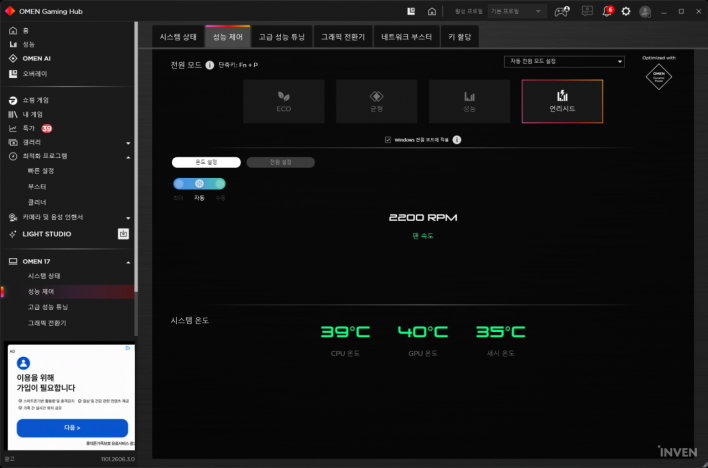This screenshot has height=468, width=708.
Task: Switch to the 시스템 상태 tab
Action: (x=178, y=37)
